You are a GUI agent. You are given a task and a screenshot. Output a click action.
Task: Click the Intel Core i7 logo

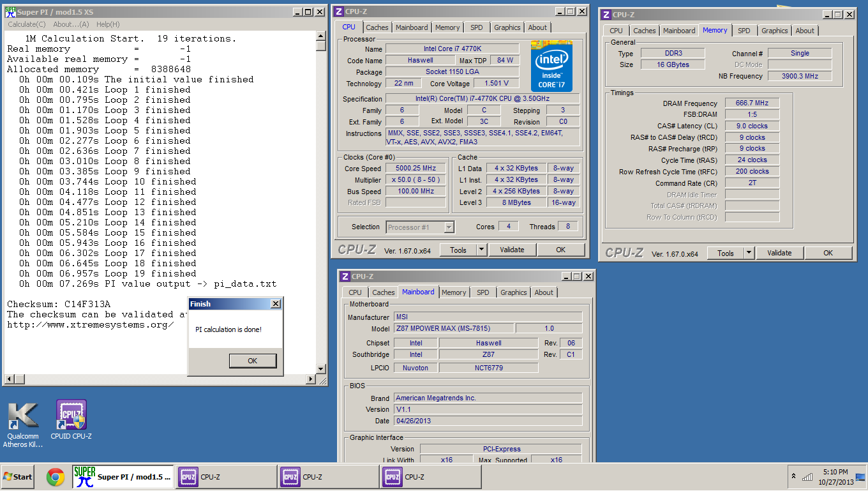[551, 66]
